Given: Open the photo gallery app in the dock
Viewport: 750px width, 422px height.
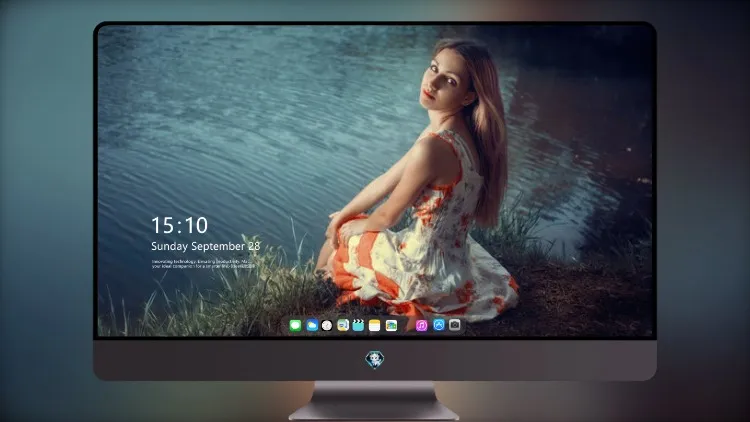Looking at the screenshot, I should click(x=391, y=326).
